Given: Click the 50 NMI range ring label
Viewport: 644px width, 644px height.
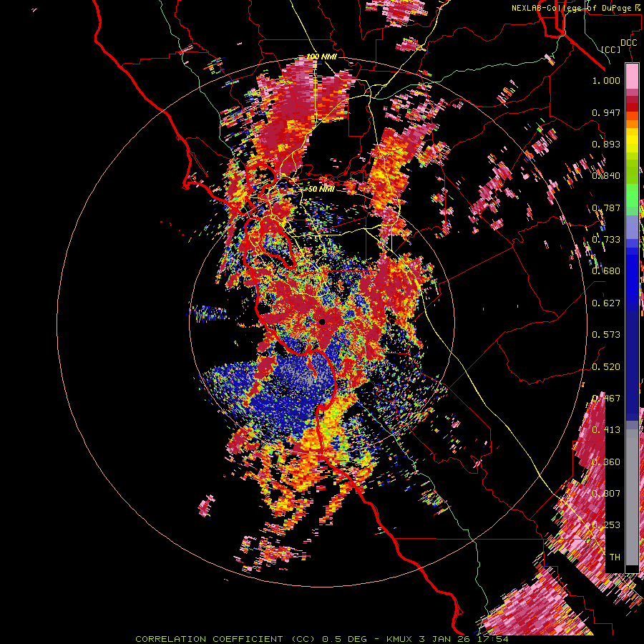Looking at the screenshot, I should point(321,190).
